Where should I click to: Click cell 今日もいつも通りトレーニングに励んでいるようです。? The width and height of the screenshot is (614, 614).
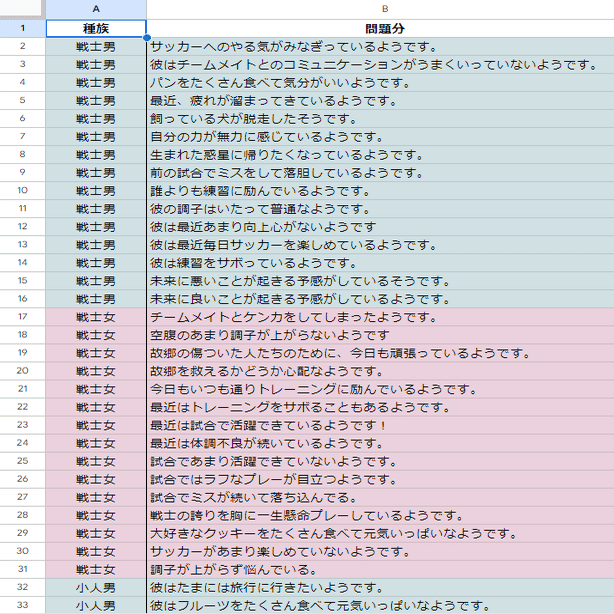click(x=380, y=389)
